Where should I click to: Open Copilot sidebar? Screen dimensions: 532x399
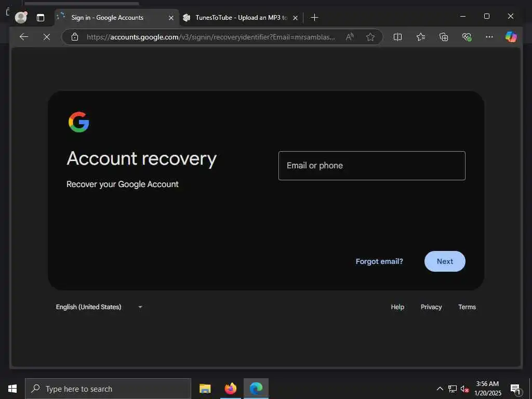pos(511,37)
